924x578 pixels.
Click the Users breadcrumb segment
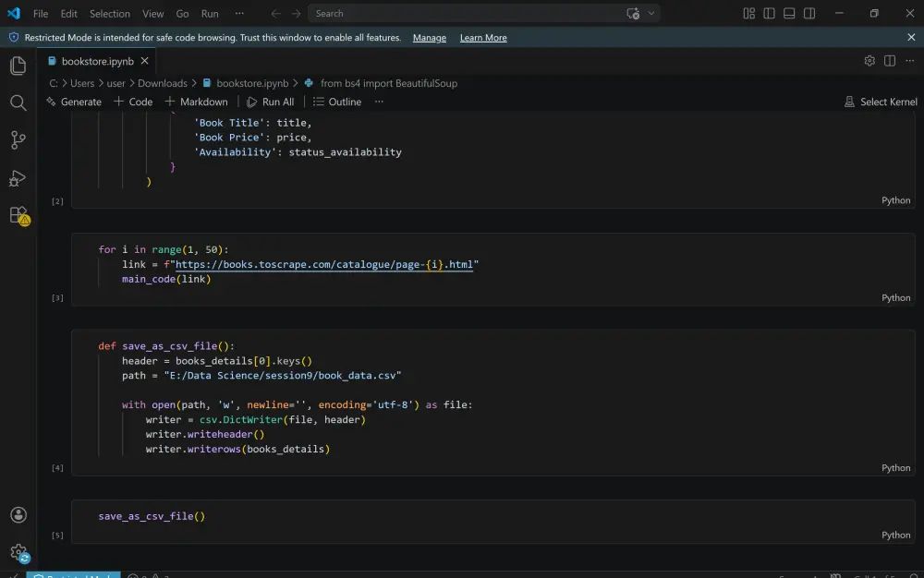(82, 83)
